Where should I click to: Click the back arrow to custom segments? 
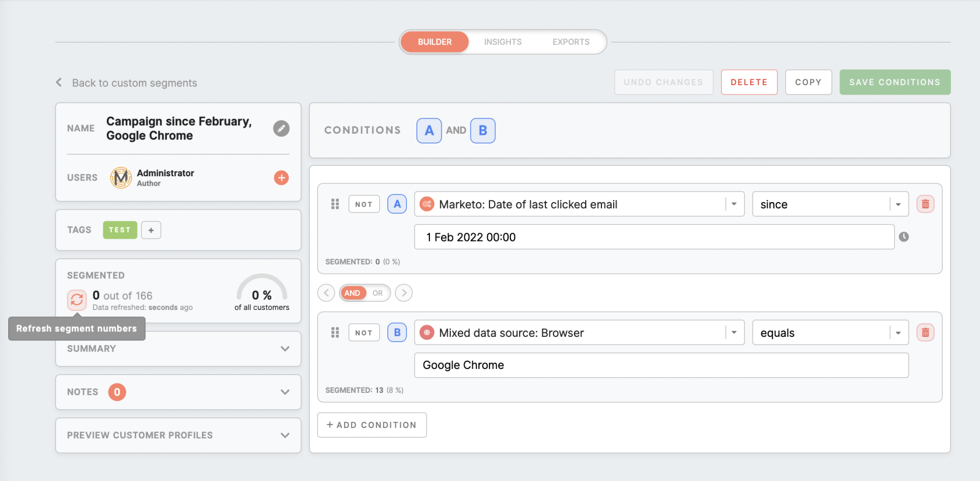pos(59,82)
